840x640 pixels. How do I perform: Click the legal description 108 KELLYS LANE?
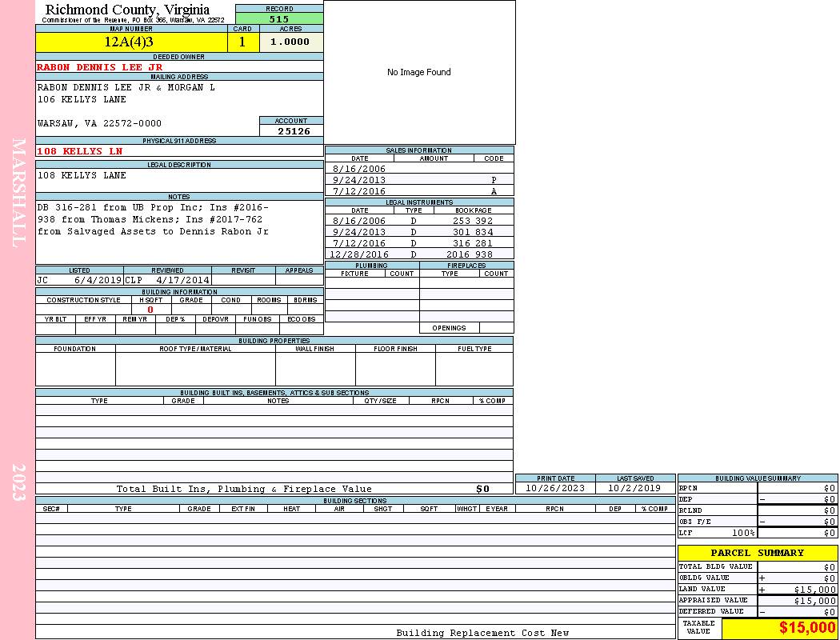[x=82, y=175]
